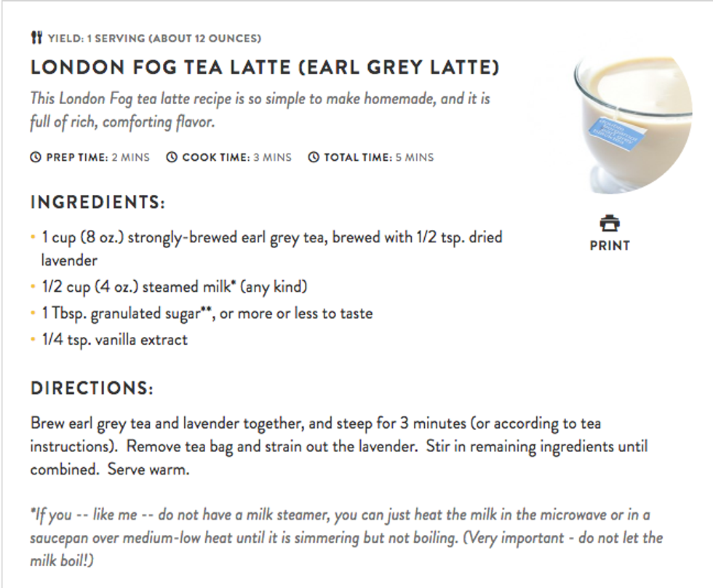This screenshot has width=713, height=588.
Task: Click the Ingredients heading
Action: [97, 202]
